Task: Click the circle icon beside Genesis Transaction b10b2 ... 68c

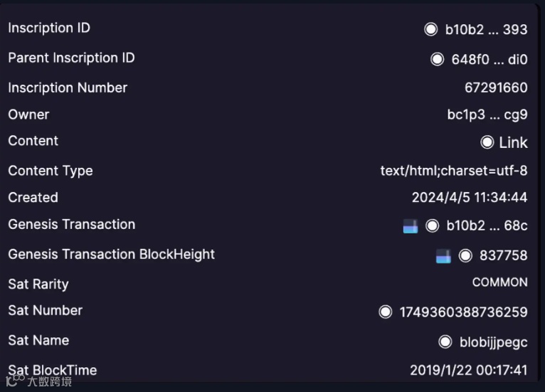Action: pos(433,226)
